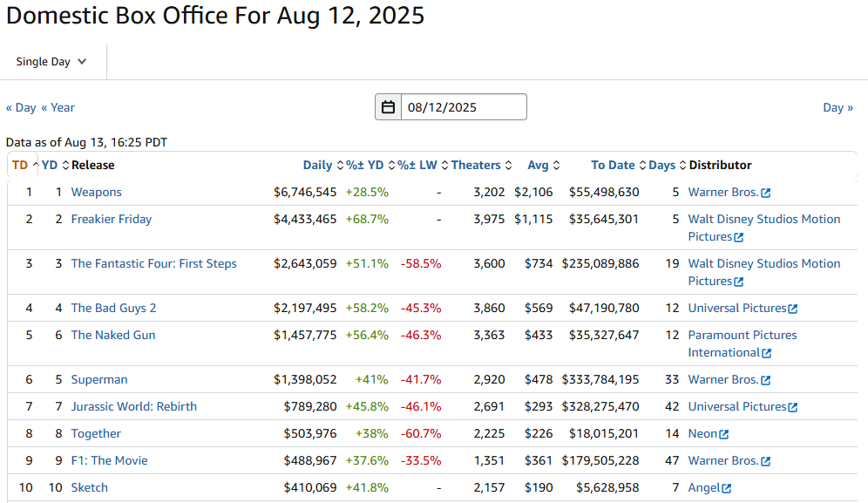Open the calendar date picker icon
Image resolution: width=868 pixels, height=503 pixels.
(388, 107)
